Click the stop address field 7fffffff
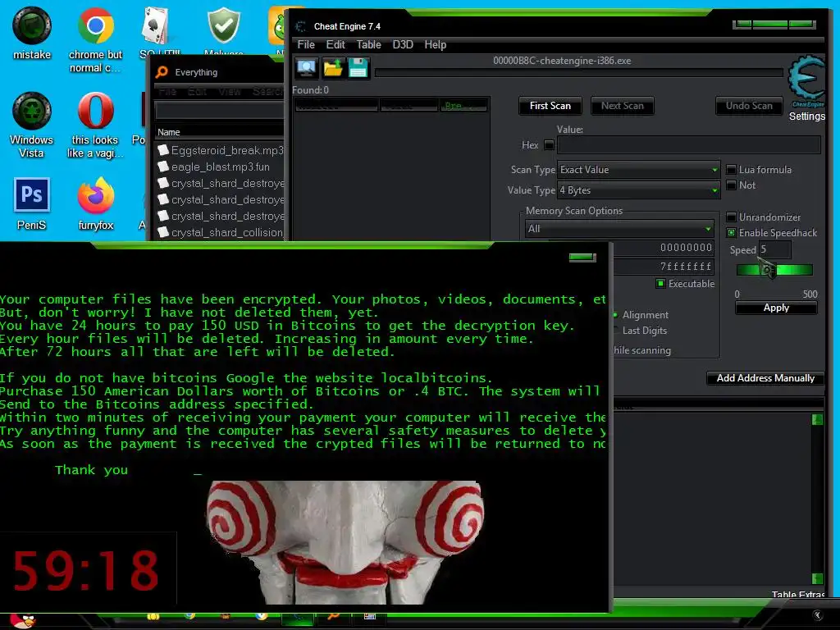The height and width of the screenshot is (630, 840). click(x=663, y=267)
